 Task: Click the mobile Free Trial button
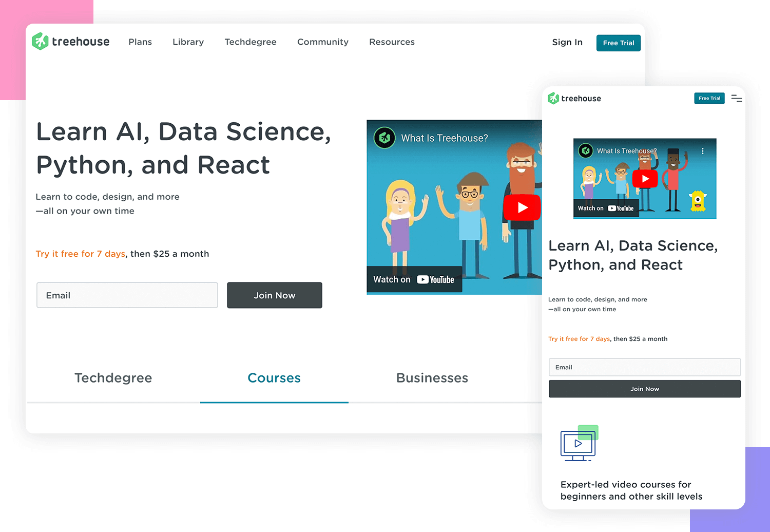(x=709, y=98)
